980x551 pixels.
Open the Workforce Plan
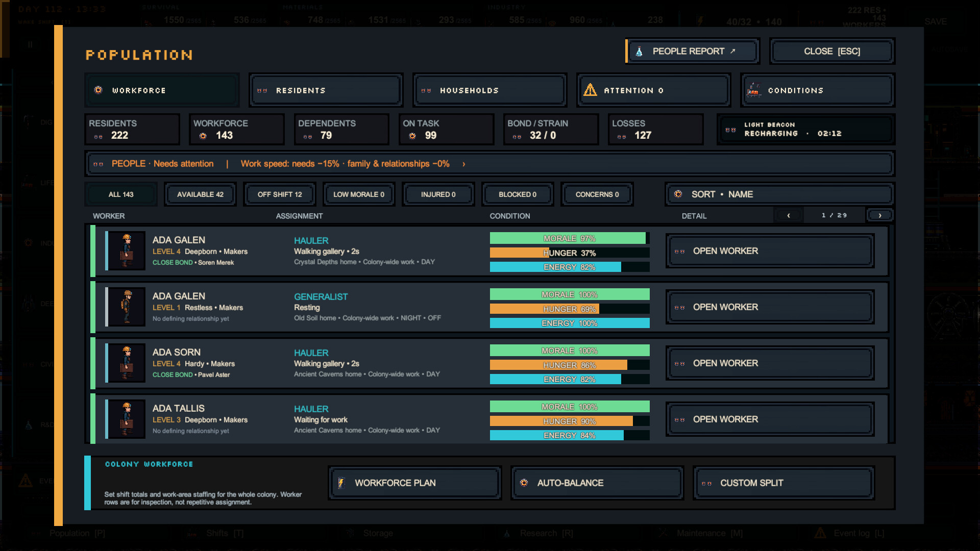tap(415, 483)
